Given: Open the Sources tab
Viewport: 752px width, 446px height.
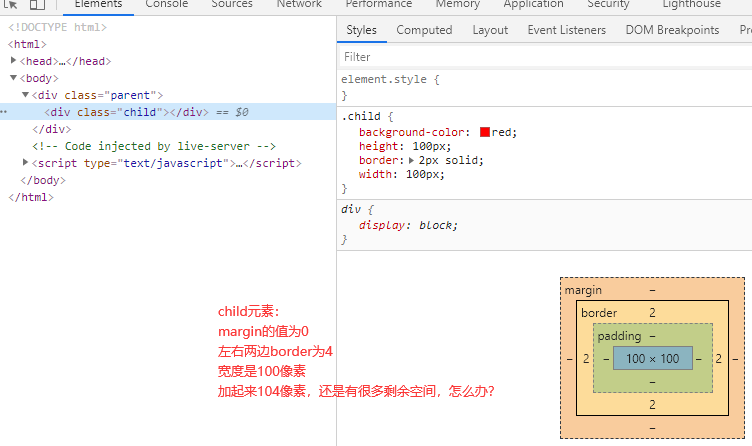Looking at the screenshot, I should click(x=232, y=4).
